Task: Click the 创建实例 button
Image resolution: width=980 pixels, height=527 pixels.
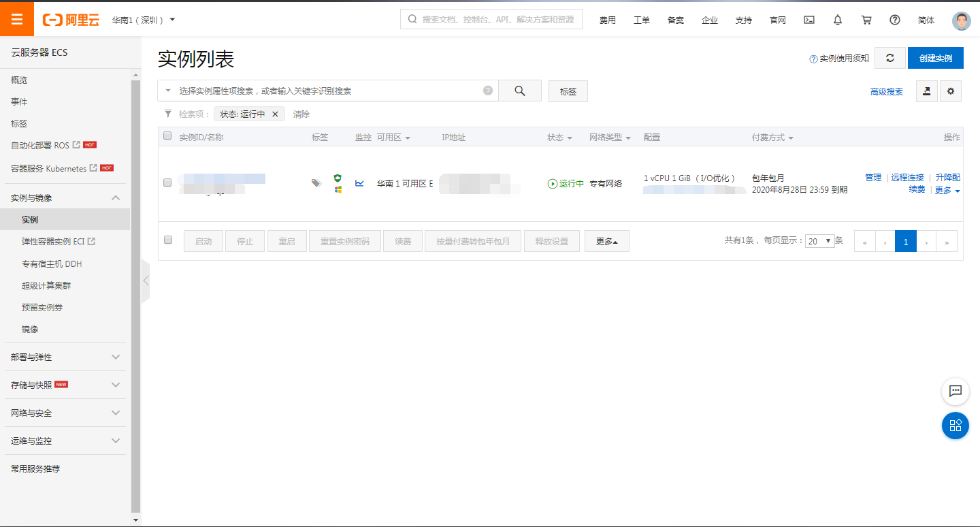Action: point(935,58)
